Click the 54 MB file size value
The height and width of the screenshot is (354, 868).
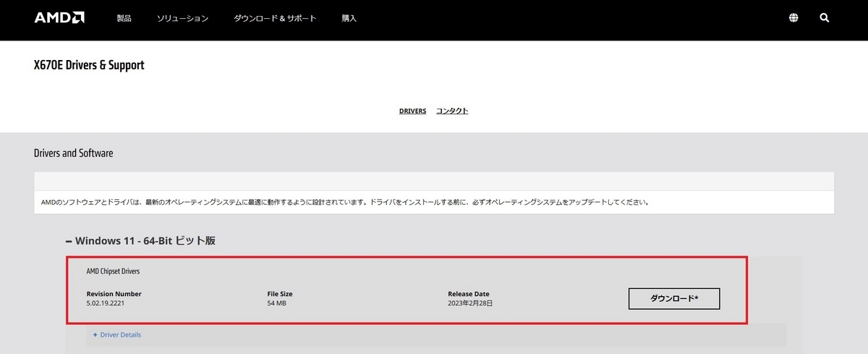click(x=277, y=303)
